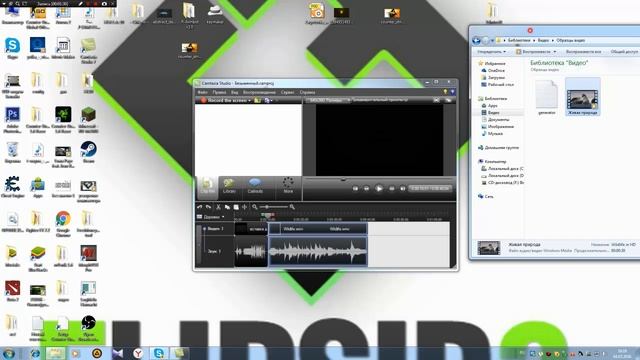The image size is (640, 360).
Task: Select Homegroup in Explorer navigation pane
Action: click(498, 147)
